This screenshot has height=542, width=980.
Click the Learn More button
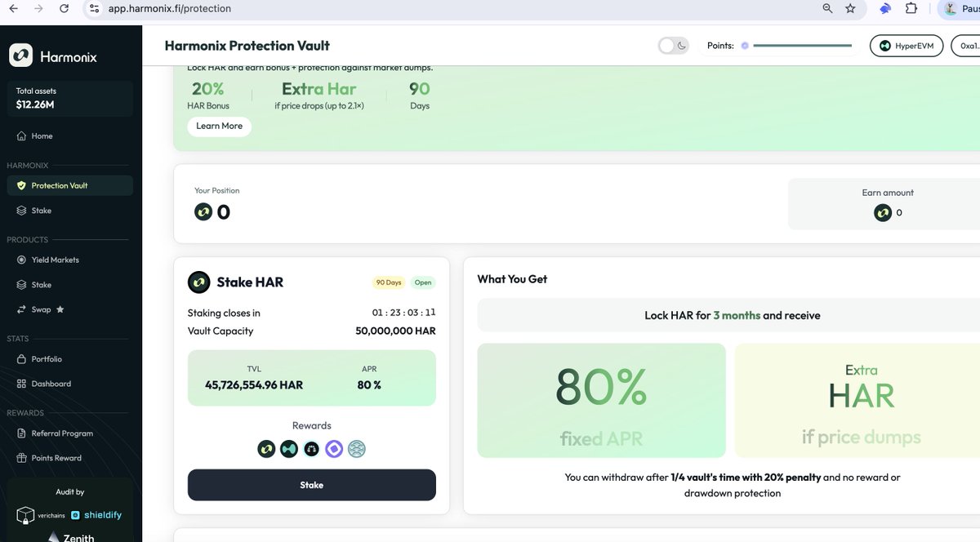219,126
